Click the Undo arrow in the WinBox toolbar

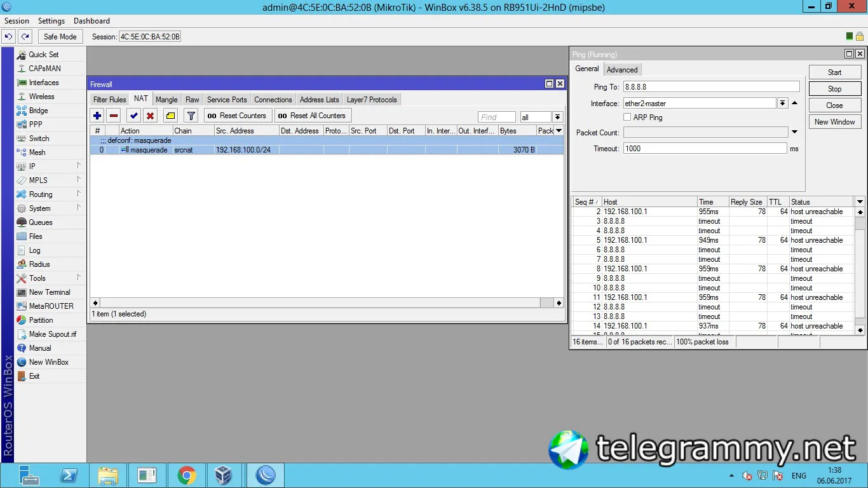pos(9,37)
